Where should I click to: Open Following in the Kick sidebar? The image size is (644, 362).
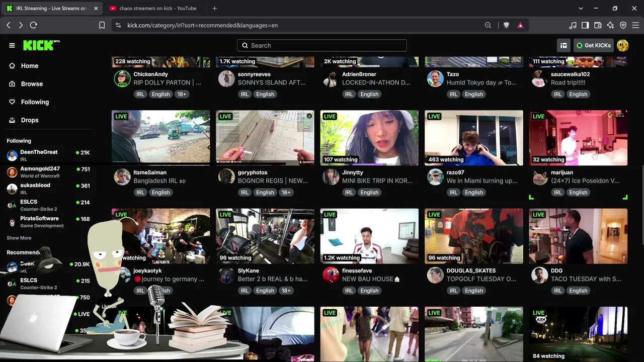click(x=35, y=102)
